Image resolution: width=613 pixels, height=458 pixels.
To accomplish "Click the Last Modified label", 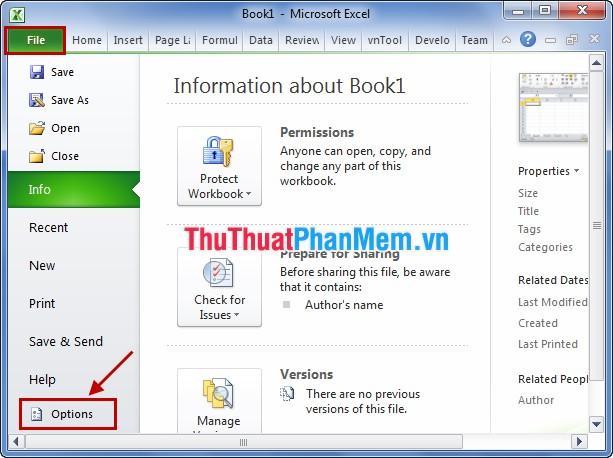I will 553,302.
